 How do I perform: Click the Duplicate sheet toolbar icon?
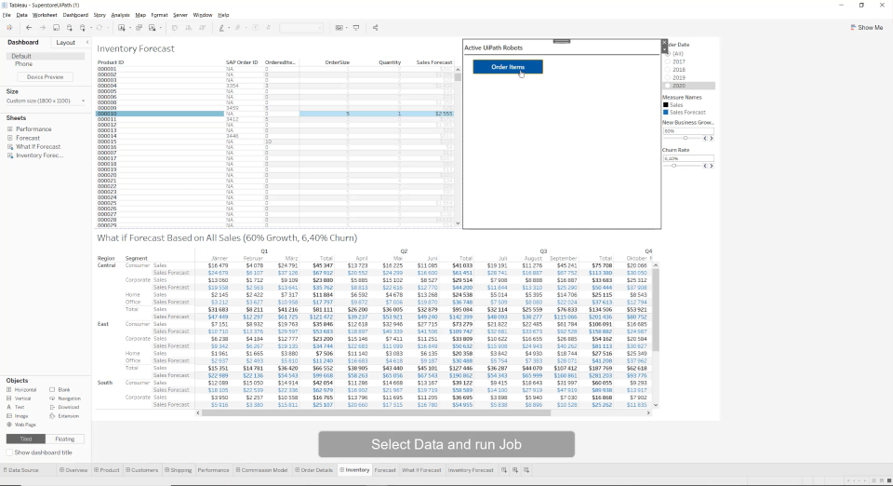[x=138, y=27]
